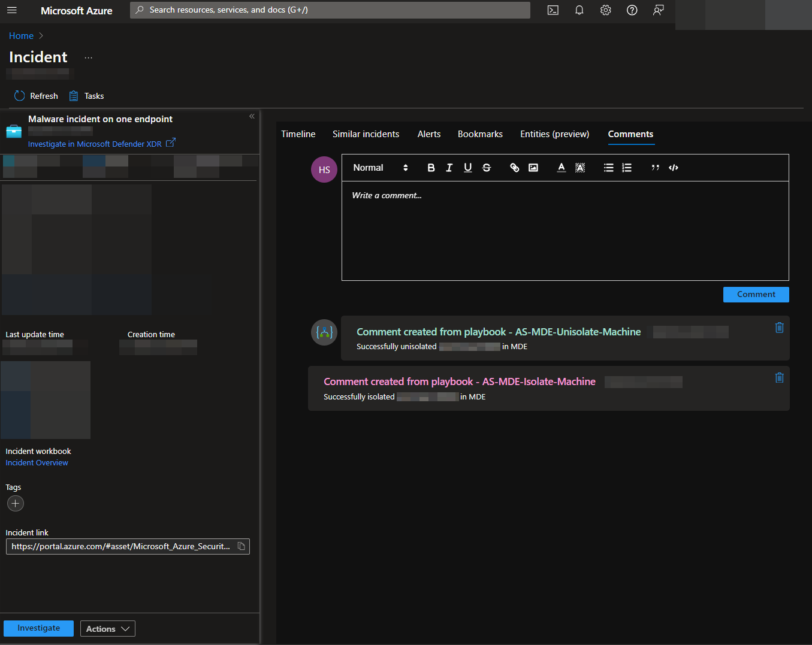
Task: Insert an image into the comment
Action: pos(533,168)
